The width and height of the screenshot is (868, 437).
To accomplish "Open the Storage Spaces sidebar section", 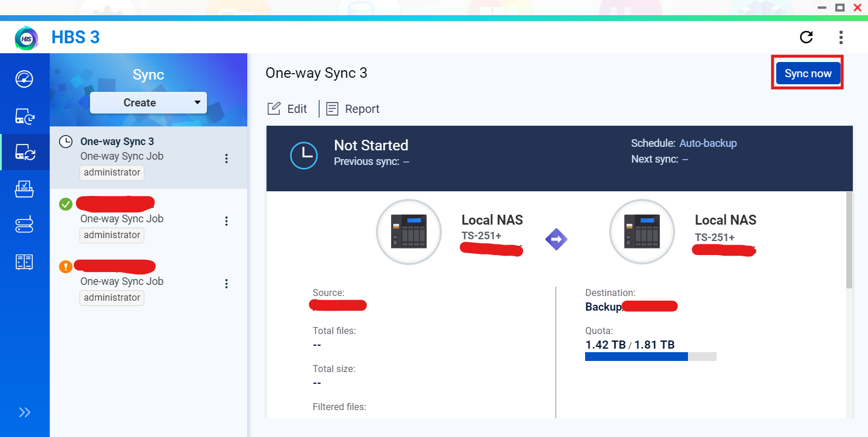I will (x=25, y=261).
